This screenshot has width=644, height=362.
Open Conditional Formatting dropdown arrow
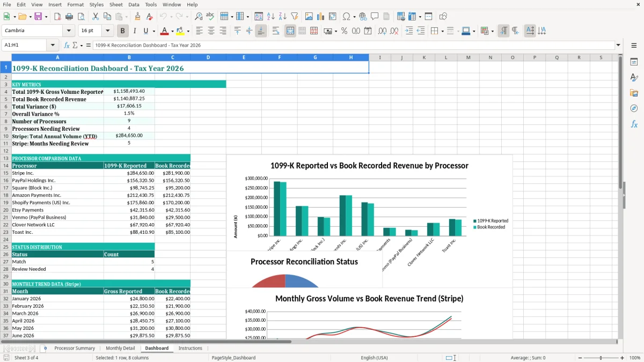[x=492, y=31]
